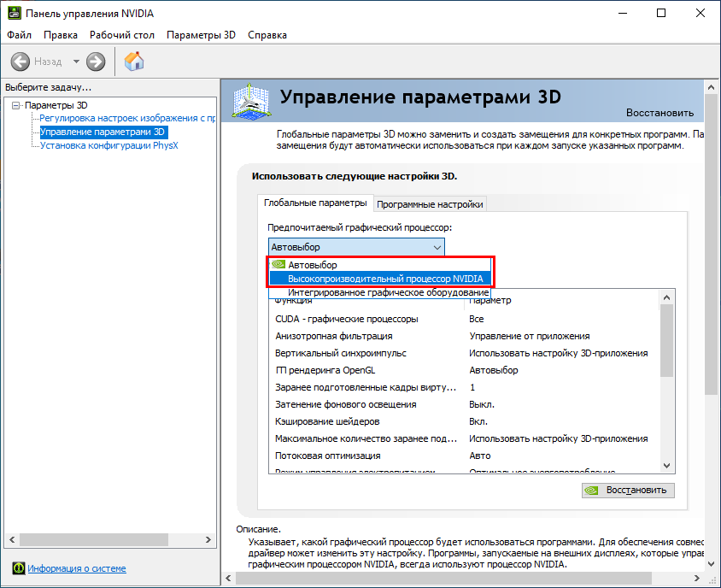Select Заранее подготовленные кадры setting row

(465, 387)
